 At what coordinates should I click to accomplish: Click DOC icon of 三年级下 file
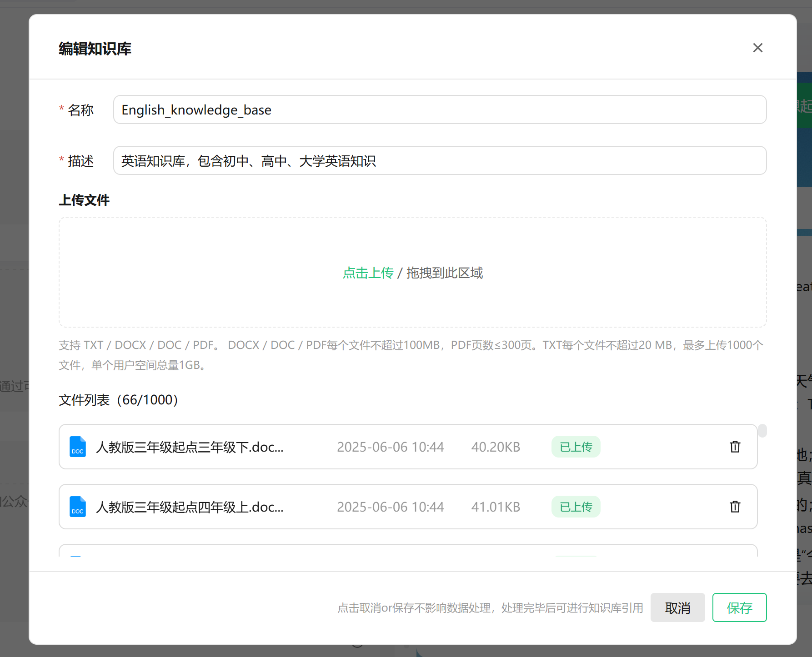pyautogui.click(x=78, y=447)
